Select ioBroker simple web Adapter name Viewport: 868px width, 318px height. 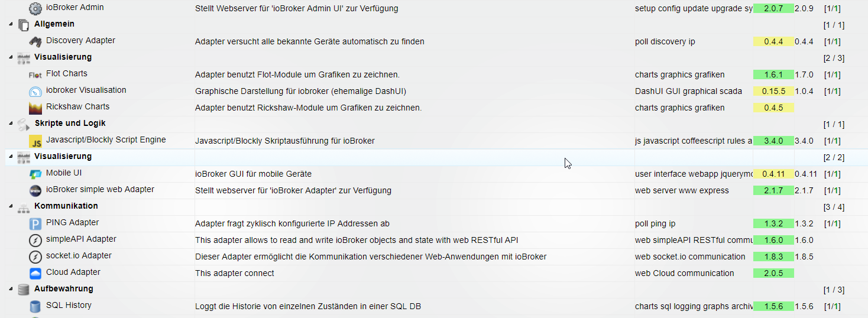coord(100,190)
